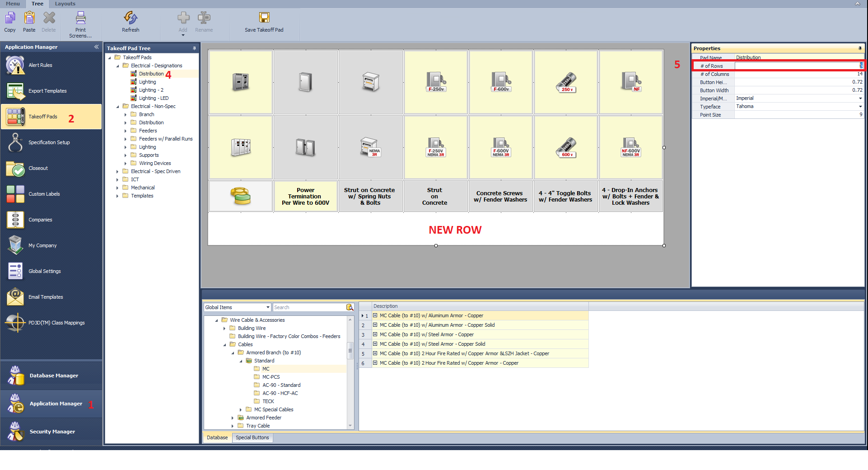Collapse the Application Manager panel
Screen dimensions: 868x470
(96, 47)
